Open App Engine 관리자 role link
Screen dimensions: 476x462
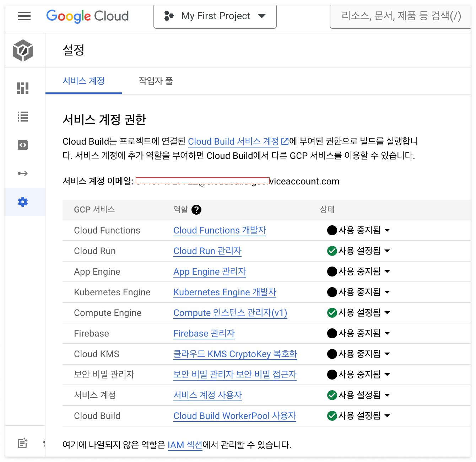(x=210, y=272)
